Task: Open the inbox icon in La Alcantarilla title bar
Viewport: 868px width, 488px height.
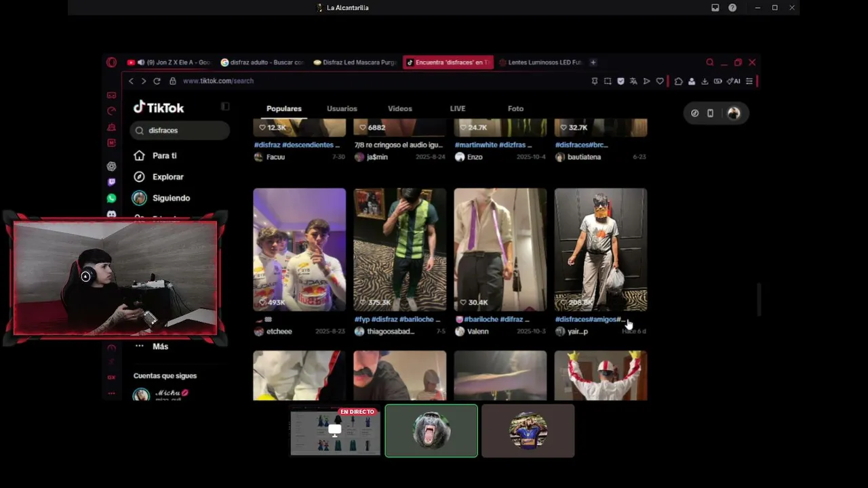Action: [715, 7]
